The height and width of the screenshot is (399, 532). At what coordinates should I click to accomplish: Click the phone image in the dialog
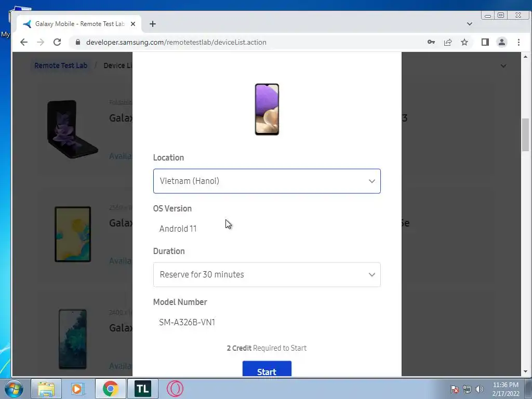click(x=267, y=109)
